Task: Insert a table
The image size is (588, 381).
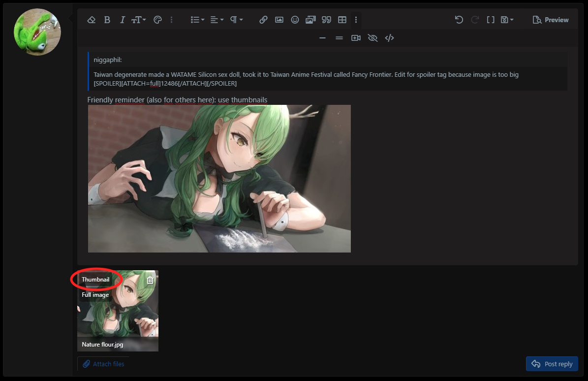Action: click(342, 20)
